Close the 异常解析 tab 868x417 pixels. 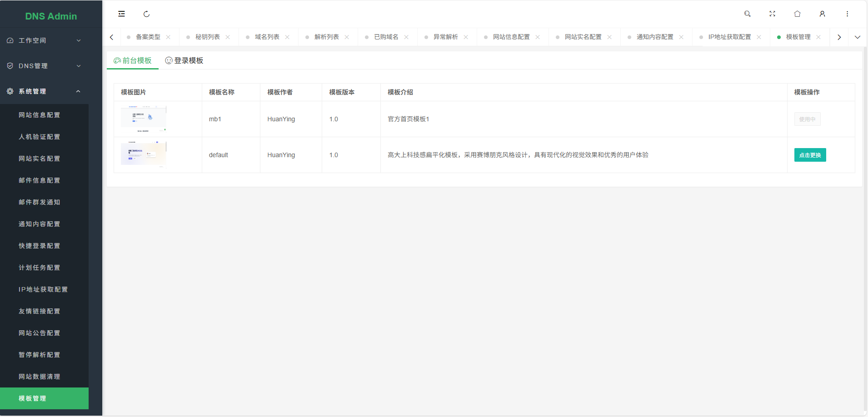(x=466, y=37)
